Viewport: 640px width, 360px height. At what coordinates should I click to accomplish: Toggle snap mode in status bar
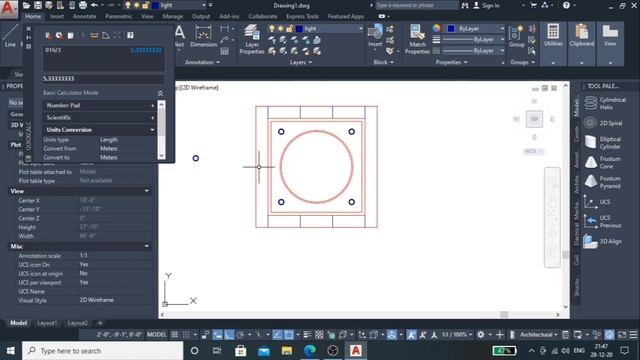pyautogui.click(x=186, y=335)
